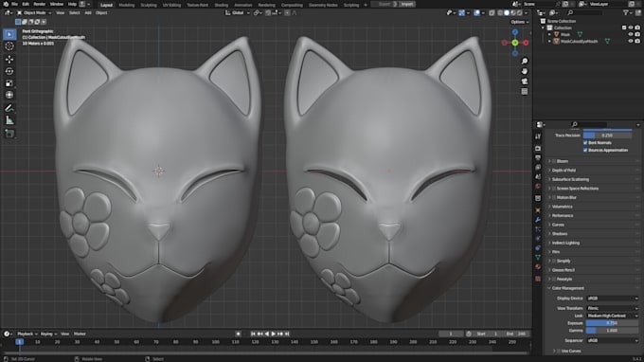Screen dimensions: 644x362
Task: Open the View Transform Filmic dropdown
Action: click(613, 308)
